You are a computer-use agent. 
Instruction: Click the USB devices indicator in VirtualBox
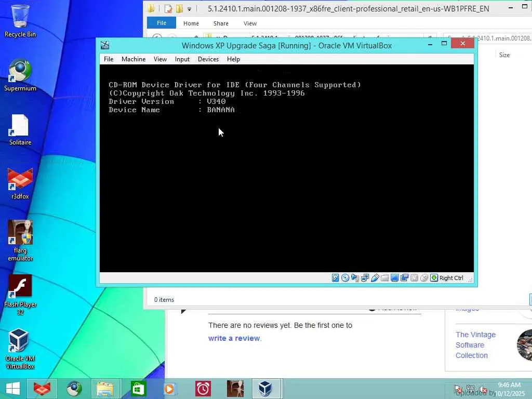tap(375, 278)
